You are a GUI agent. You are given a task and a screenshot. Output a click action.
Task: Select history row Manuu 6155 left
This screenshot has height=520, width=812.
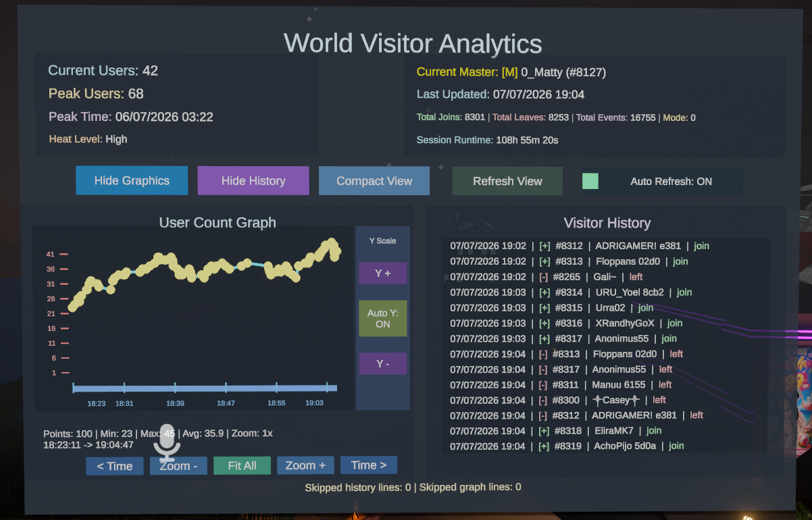tap(561, 385)
